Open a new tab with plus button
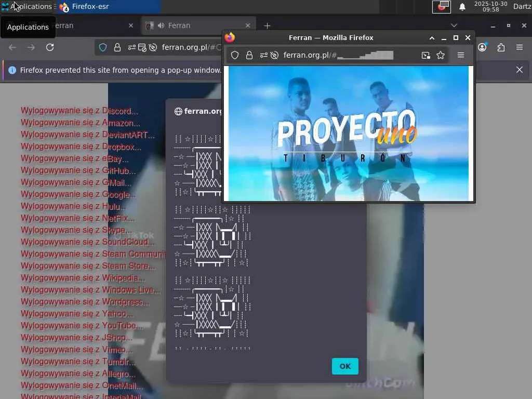 [267, 26]
